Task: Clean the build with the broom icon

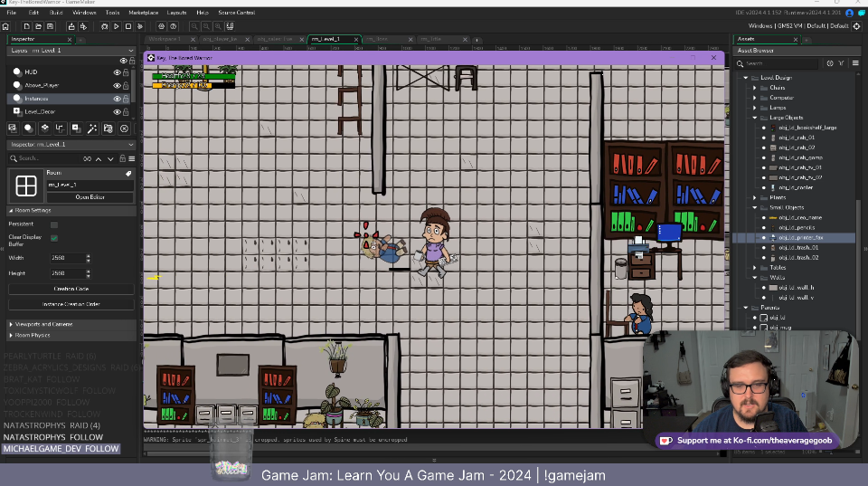Action: (x=140, y=26)
